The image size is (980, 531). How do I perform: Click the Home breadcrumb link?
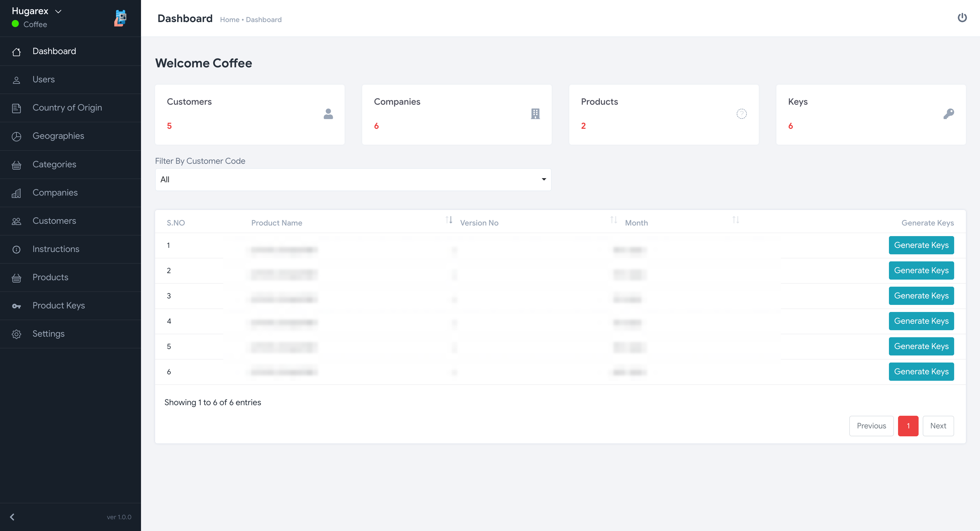(x=229, y=20)
